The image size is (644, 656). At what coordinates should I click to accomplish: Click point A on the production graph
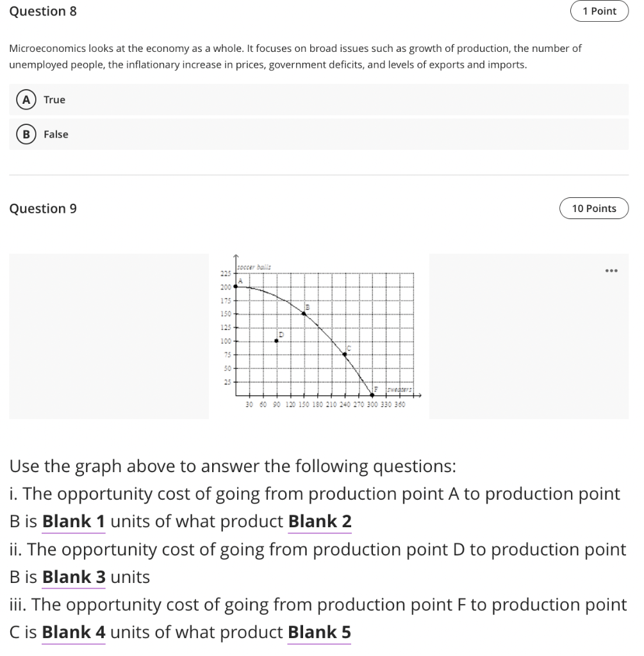(x=235, y=286)
